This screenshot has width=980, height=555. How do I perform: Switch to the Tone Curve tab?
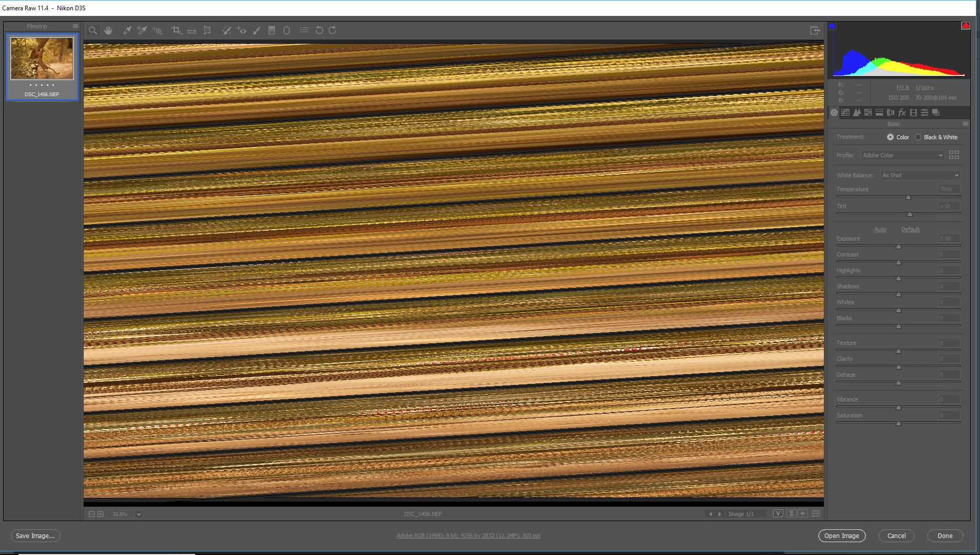point(845,113)
